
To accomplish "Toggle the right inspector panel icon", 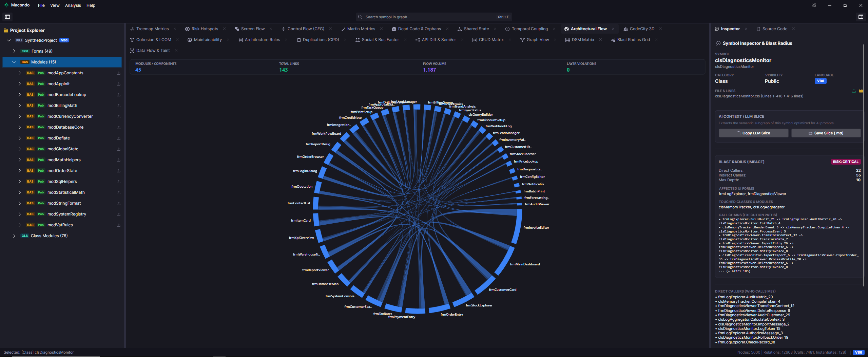I will pyautogui.click(x=861, y=17).
